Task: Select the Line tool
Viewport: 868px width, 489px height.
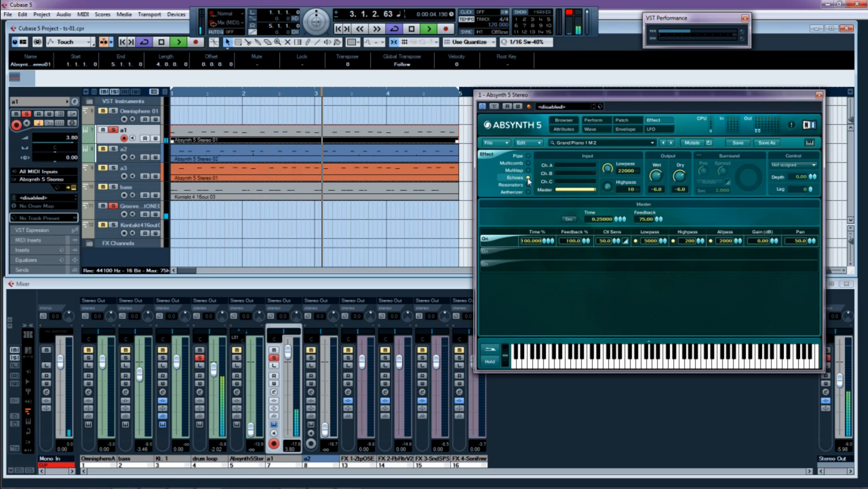Action: pos(317,42)
